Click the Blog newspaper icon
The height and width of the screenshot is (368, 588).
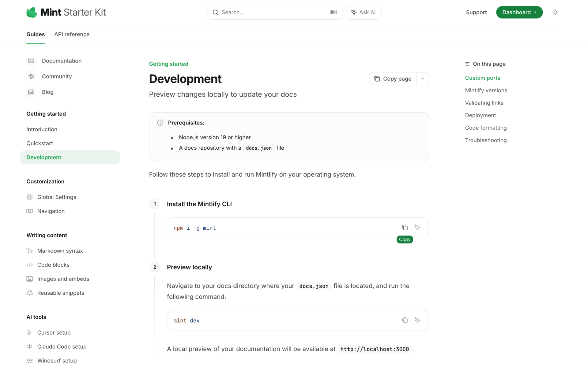31,92
